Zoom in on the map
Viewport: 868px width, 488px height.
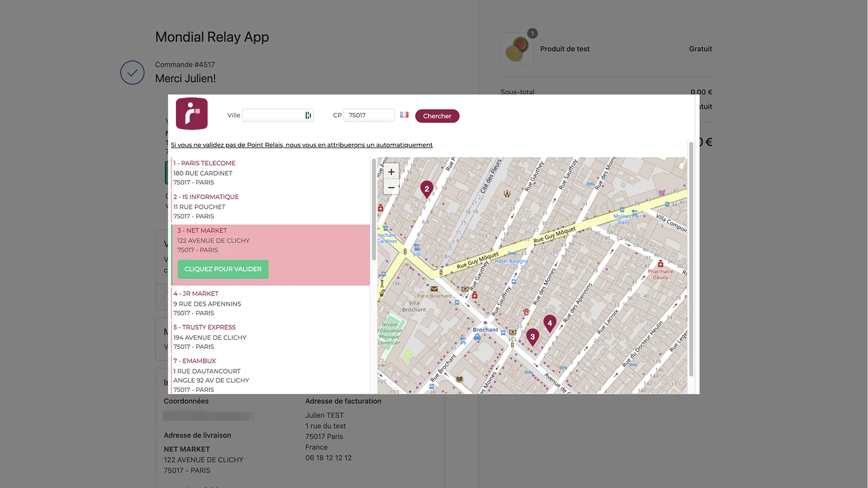391,172
